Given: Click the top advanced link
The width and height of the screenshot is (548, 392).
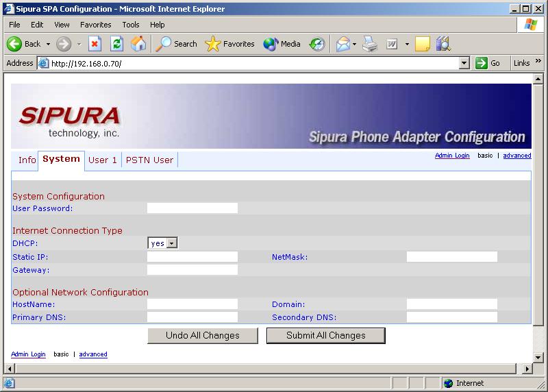Looking at the screenshot, I should coord(517,156).
